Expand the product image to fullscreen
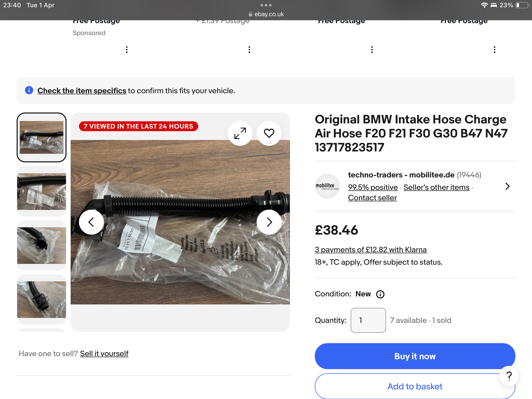Viewport: 532px width, 399px height. 240,133
